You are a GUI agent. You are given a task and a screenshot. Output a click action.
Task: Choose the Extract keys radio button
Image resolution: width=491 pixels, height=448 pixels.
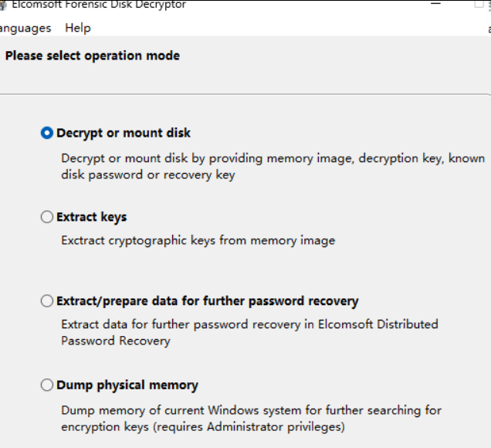click(47, 217)
